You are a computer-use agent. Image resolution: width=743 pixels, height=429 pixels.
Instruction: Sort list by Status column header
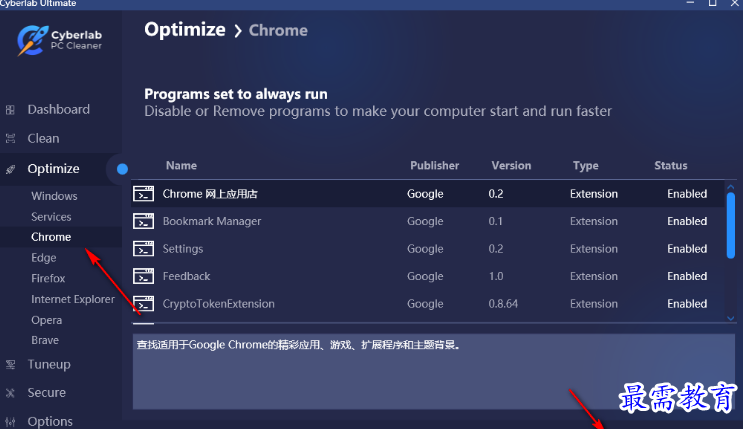pos(671,165)
